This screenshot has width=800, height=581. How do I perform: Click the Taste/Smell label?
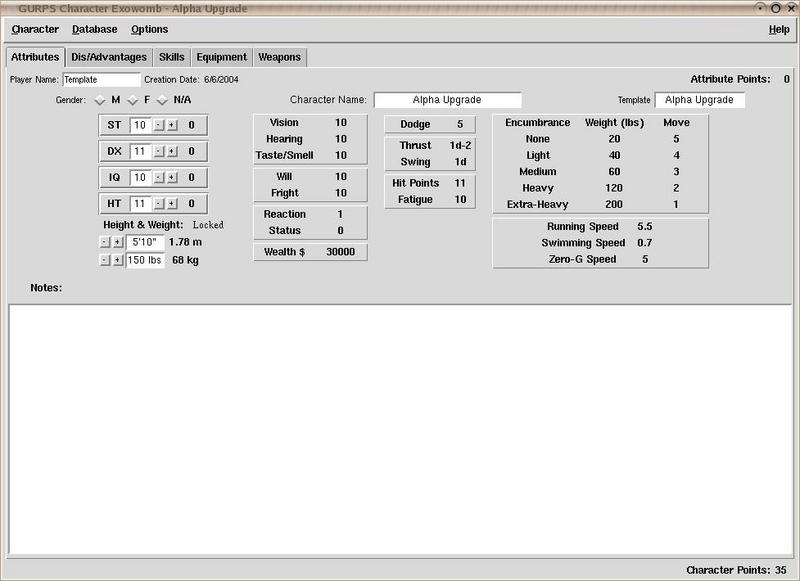click(284, 156)
